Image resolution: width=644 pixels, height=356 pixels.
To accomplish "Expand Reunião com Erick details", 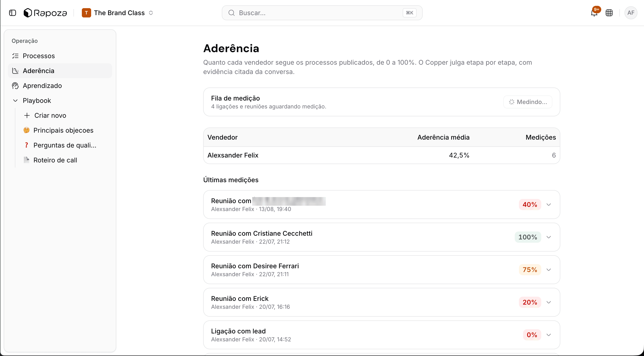I will (x=548, y=302).
